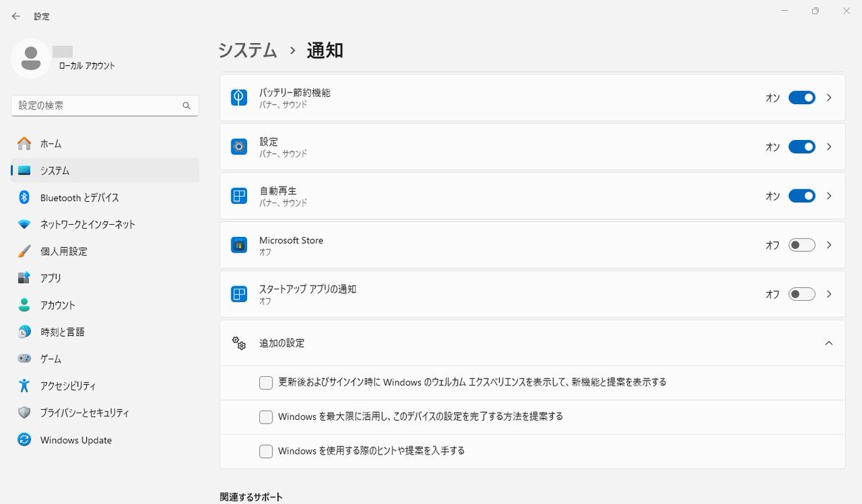
Task: Select アクセシビリティ in the sidebar
Action: [106, 386]
